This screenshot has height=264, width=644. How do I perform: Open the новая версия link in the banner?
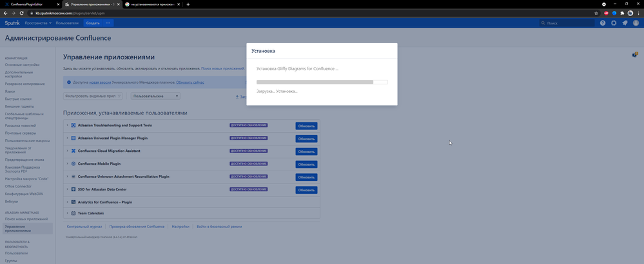coord(100,82)
